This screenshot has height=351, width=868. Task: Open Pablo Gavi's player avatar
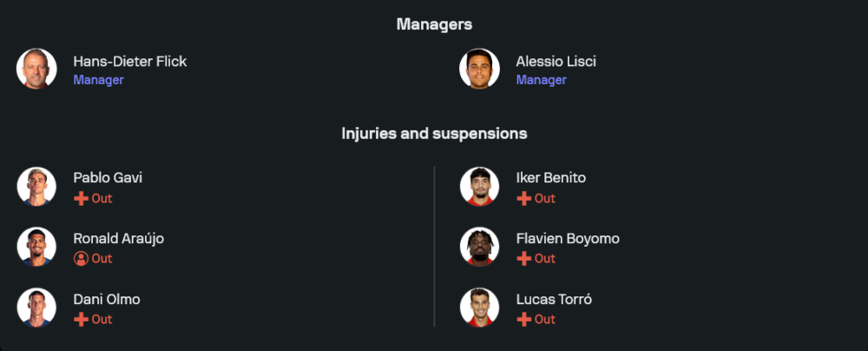coord(36,187)
